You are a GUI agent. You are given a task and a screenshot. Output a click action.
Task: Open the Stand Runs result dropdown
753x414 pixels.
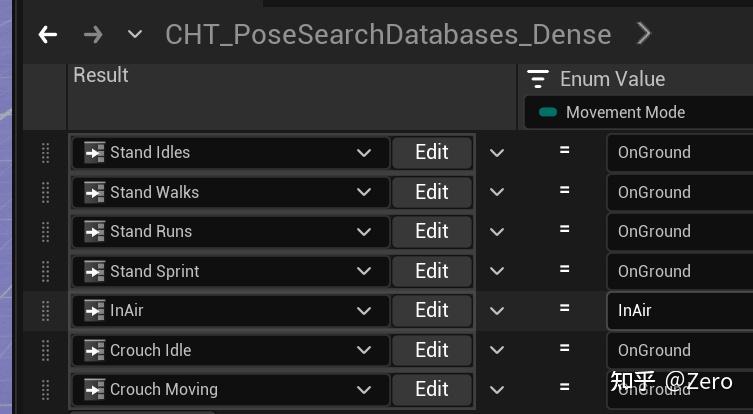click(364, 232)
